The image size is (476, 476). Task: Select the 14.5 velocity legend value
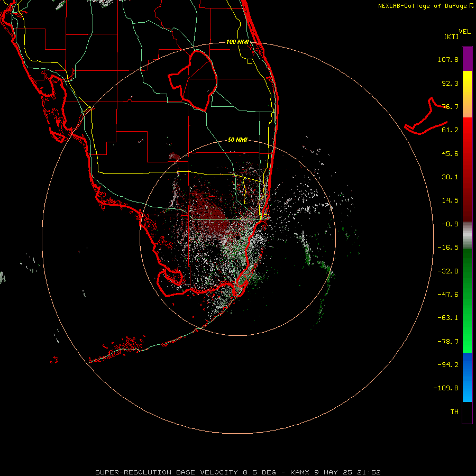pyautogui.click(x=450, y=200)
